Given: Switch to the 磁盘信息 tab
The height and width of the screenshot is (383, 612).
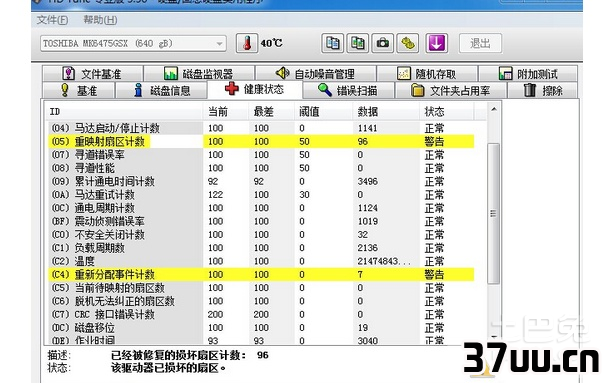Looking at the screenshot, I should click(x=162, y=91).
